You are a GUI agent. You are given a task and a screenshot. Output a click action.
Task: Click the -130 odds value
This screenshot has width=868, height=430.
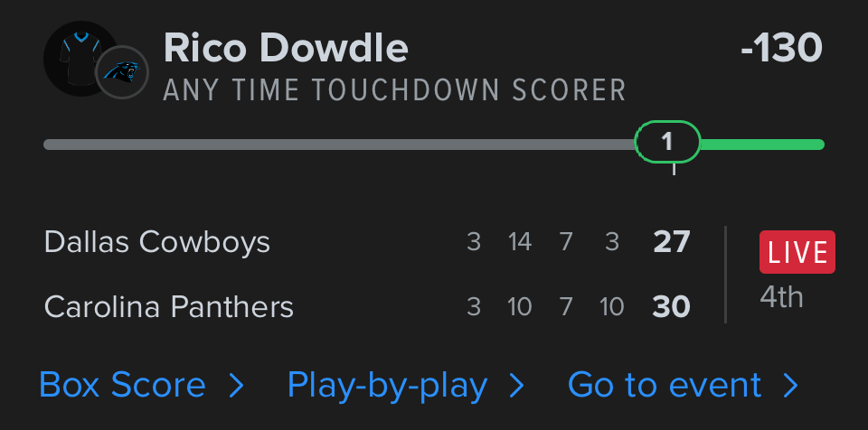[780, 48]
